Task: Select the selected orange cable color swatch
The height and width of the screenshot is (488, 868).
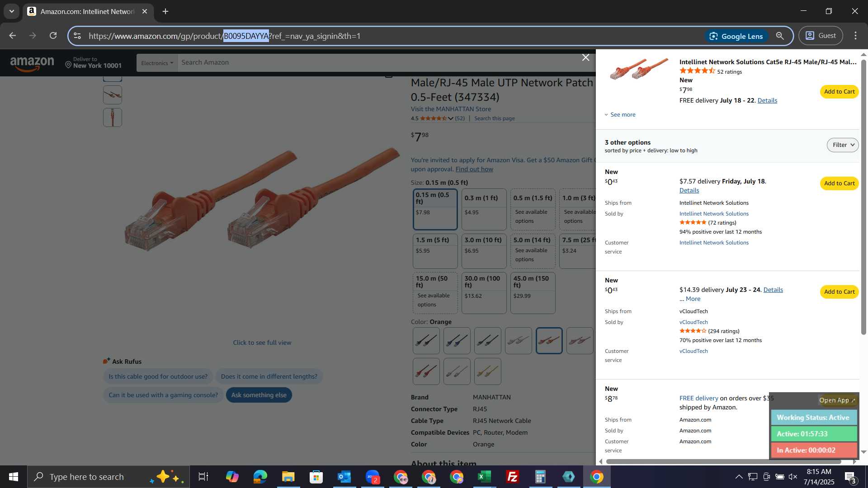Action: [549, 341]
